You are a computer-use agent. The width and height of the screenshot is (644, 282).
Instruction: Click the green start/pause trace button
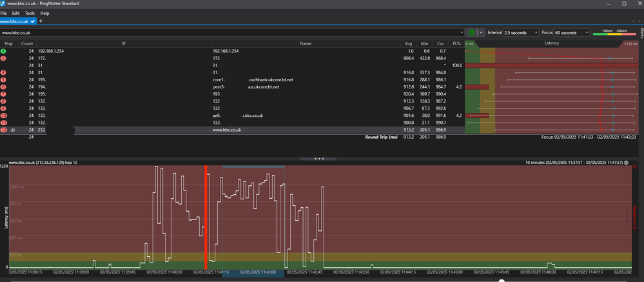(472, 32)
